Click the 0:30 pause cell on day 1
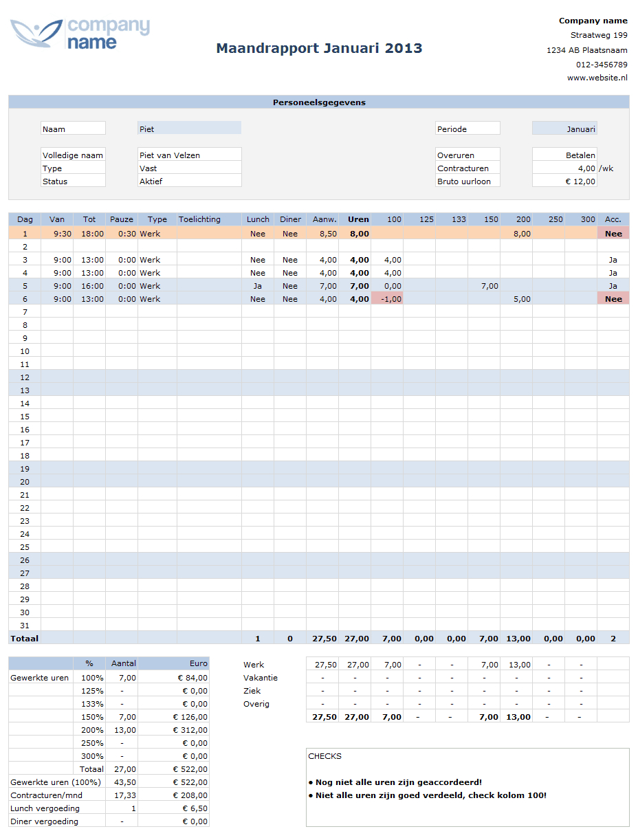This screenshot has width=638, height=840. [x=122, y=233]
